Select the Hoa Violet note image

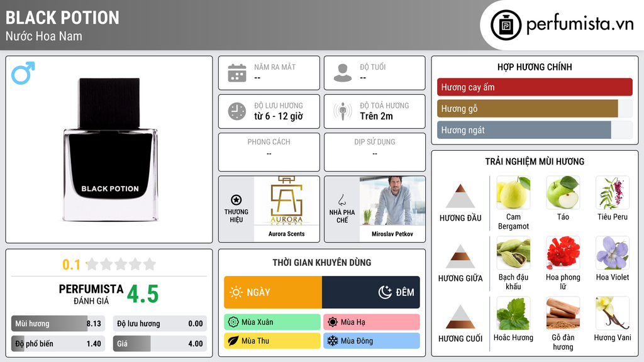[613, 253]
